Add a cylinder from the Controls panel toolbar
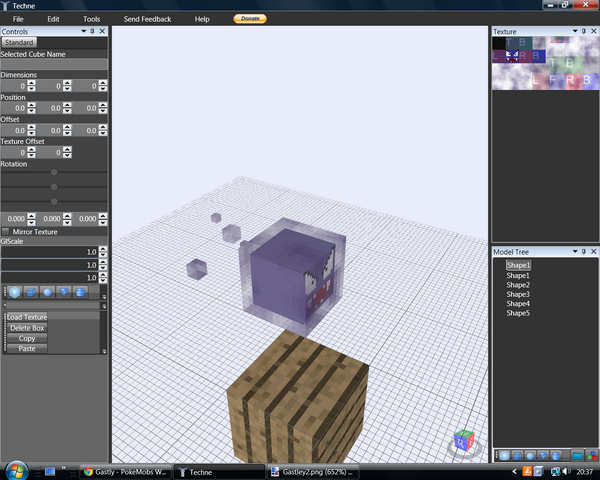Image resolution: width=600 pixels, height=480 pixels. [80, 292]
